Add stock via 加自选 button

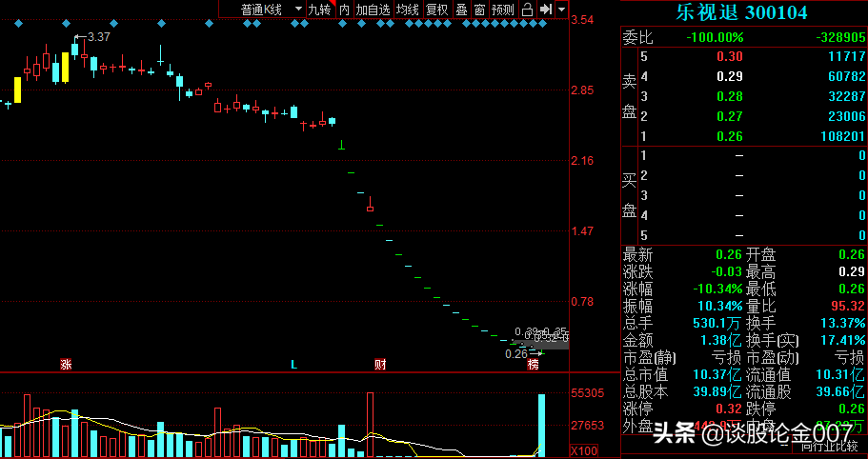373,10
